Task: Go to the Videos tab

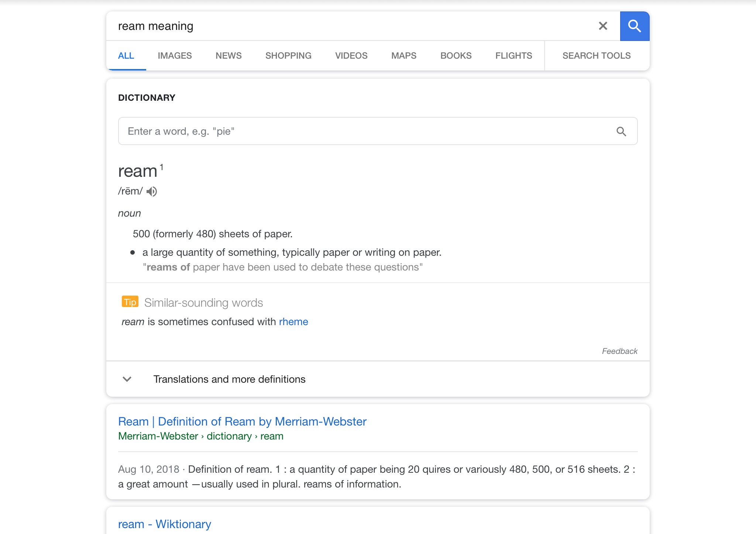Action: [x=351, y=56]
